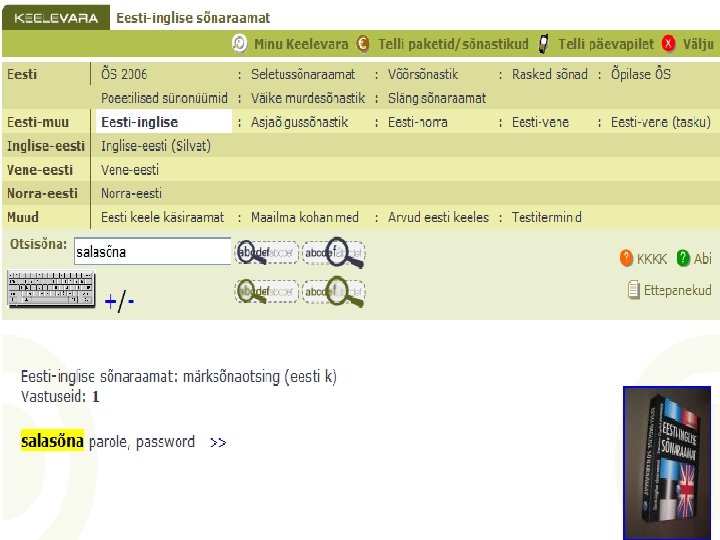Toggle the +/- options expander

pyautogui.click(x=119, y=301)
